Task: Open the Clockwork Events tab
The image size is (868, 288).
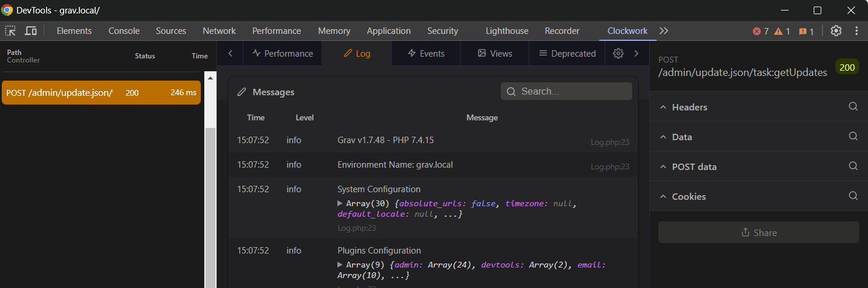Action: 426,53
